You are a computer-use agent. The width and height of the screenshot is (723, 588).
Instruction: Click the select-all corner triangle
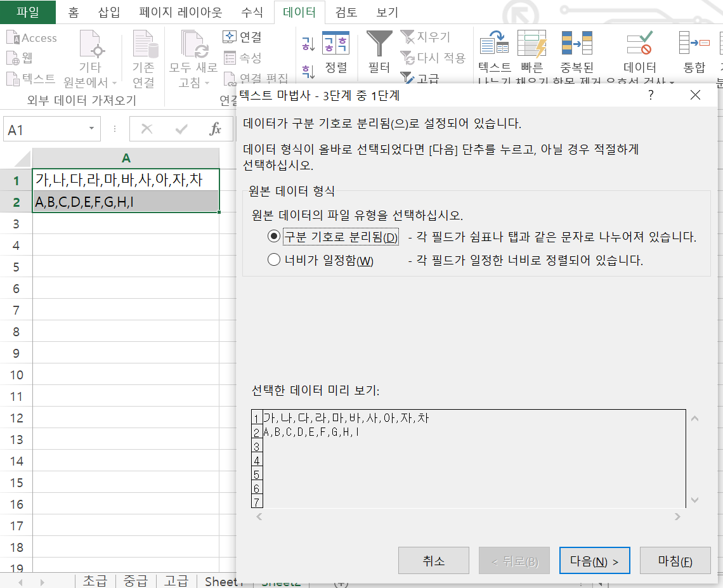22,159
